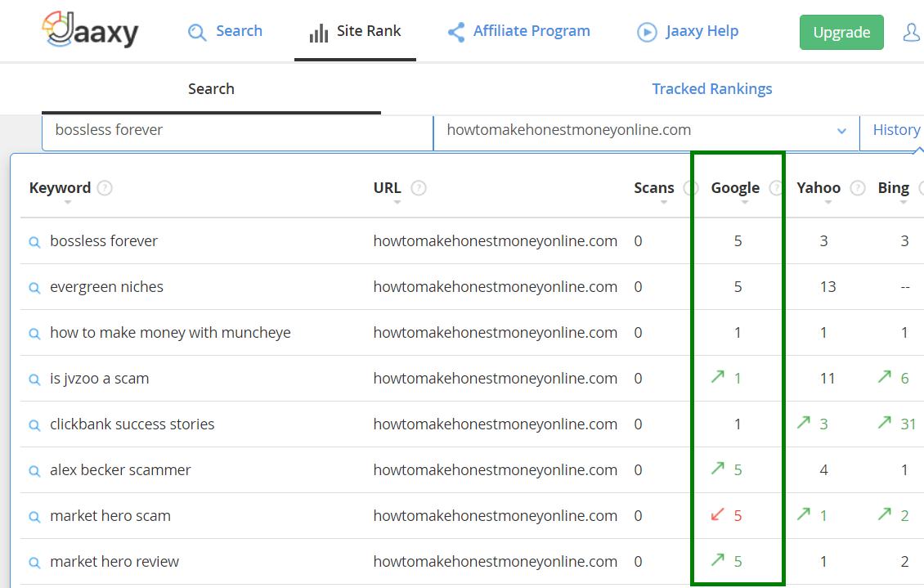Click the domain field howtomakehonestmoneyonline.com
This screenshot has width=924, height=588.
pyautogui.click(x=646, y=132)
